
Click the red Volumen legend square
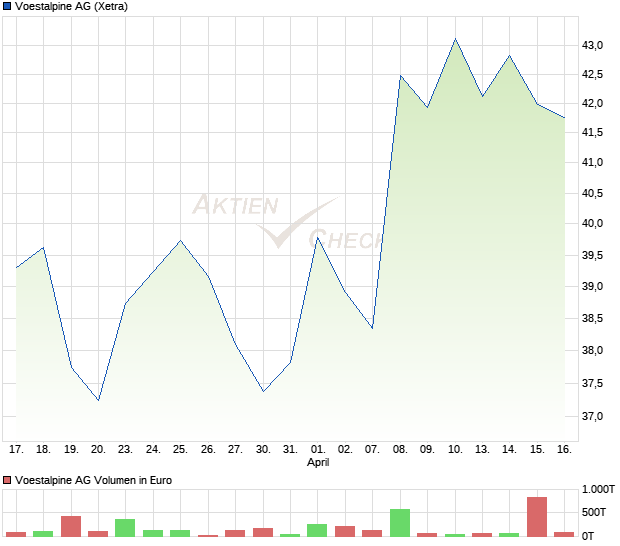coord(7,480)
